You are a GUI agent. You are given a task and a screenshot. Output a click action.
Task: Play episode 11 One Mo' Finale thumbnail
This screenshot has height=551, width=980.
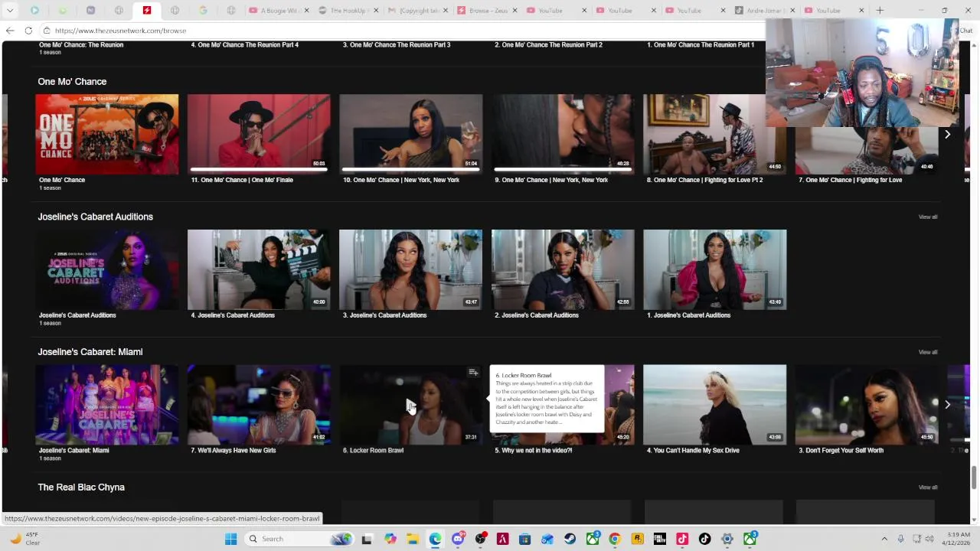coord(259,135)
